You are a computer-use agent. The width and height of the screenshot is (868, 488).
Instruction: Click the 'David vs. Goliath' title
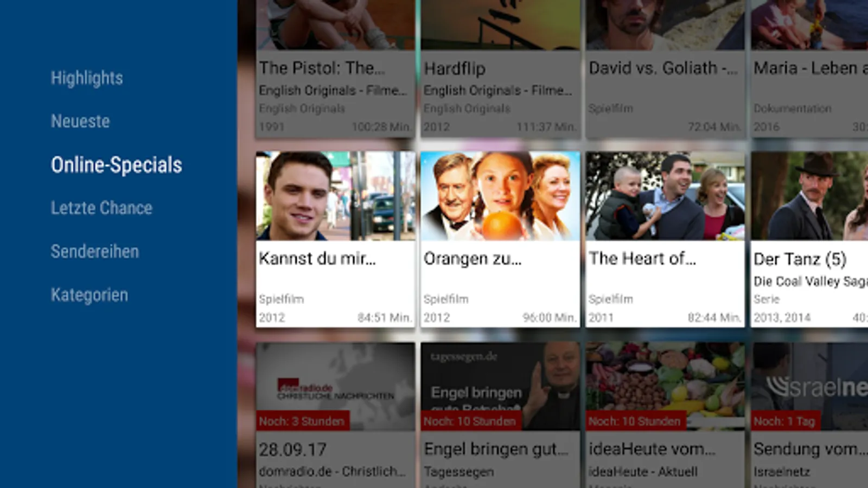point(663,68)
